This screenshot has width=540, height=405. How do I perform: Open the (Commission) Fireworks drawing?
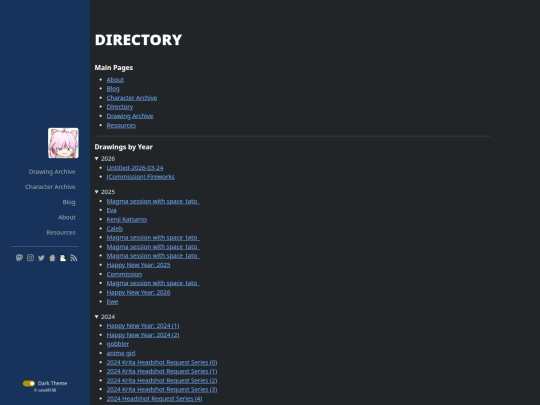(x=141, y=177)
